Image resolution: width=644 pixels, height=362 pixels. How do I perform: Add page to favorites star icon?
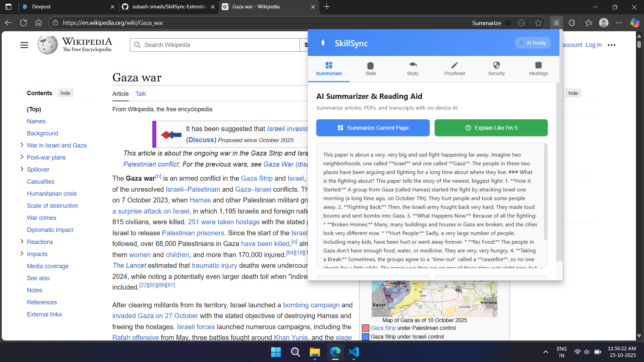coord(538,23)
